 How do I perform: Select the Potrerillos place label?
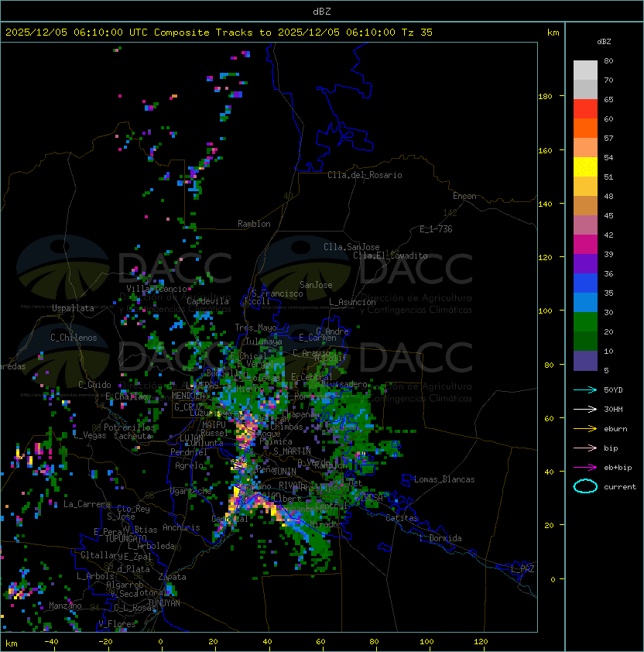pos(129,427)
